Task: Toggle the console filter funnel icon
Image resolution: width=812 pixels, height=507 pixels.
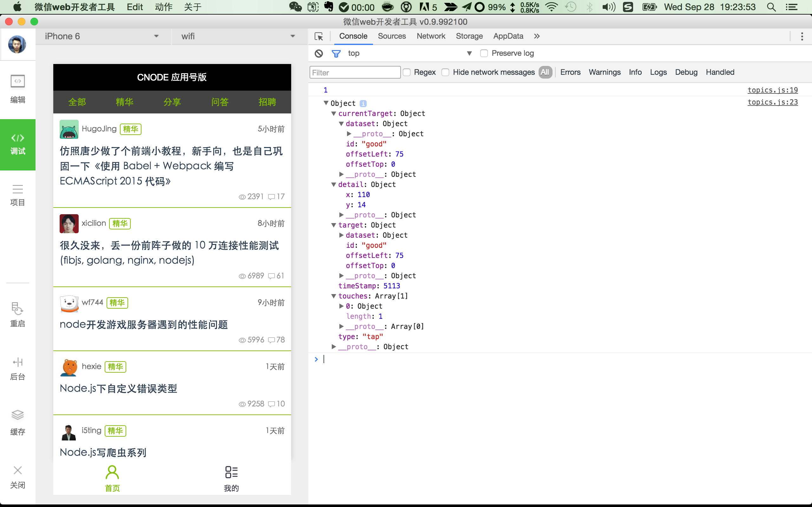Action: click(336, 53)
